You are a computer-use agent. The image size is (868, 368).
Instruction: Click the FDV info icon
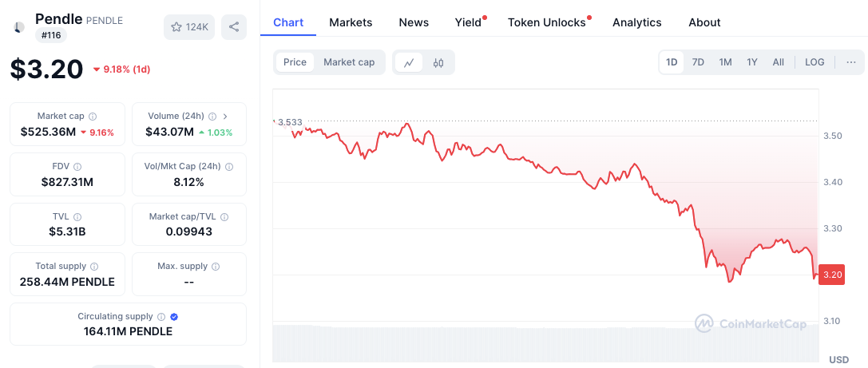pos(77,167)
